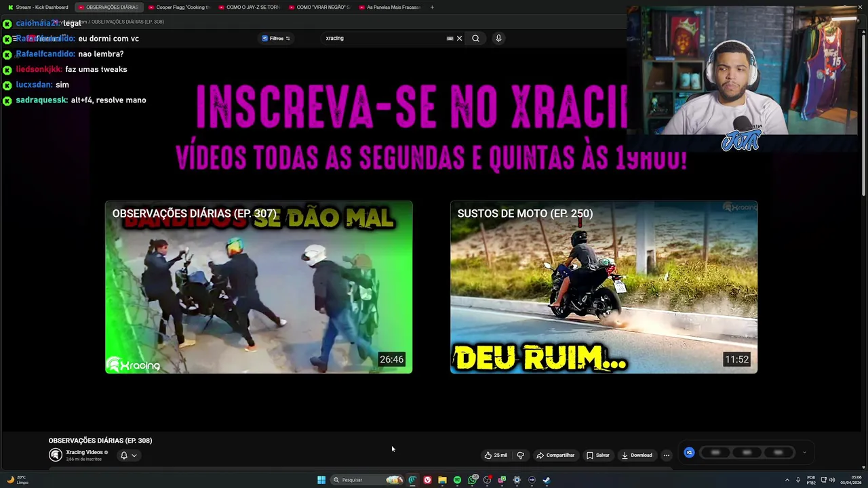Click the taskbar Pesquisar search box
Screen dimensions: 868x488
click(366, 480)
